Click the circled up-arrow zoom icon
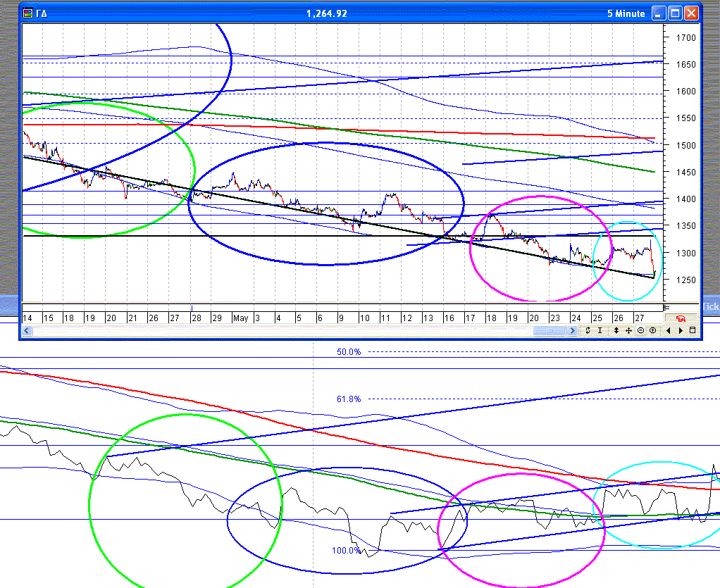The height and width of the screenshot is (588, 720). (652, 330)
